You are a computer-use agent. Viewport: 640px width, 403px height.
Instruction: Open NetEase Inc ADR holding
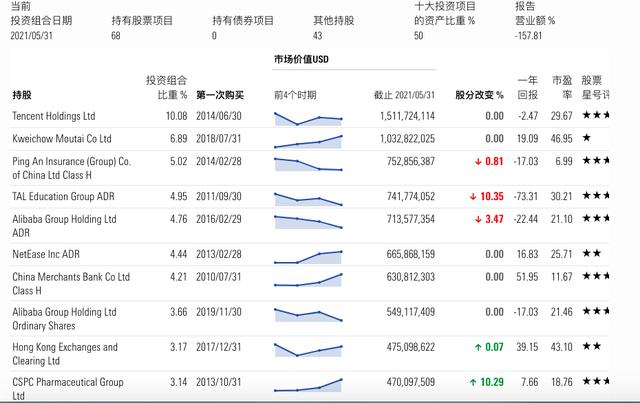click(46, 254)
